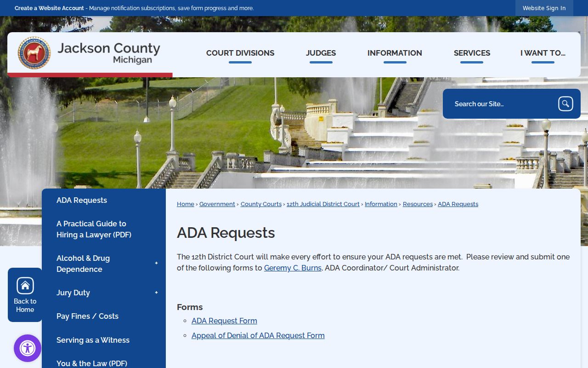Open the ADA Request Form link

click(224, 321)
